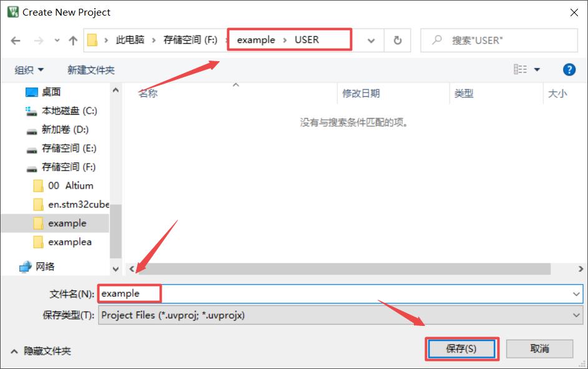Click the 保存(S) button

click(461, 349)
